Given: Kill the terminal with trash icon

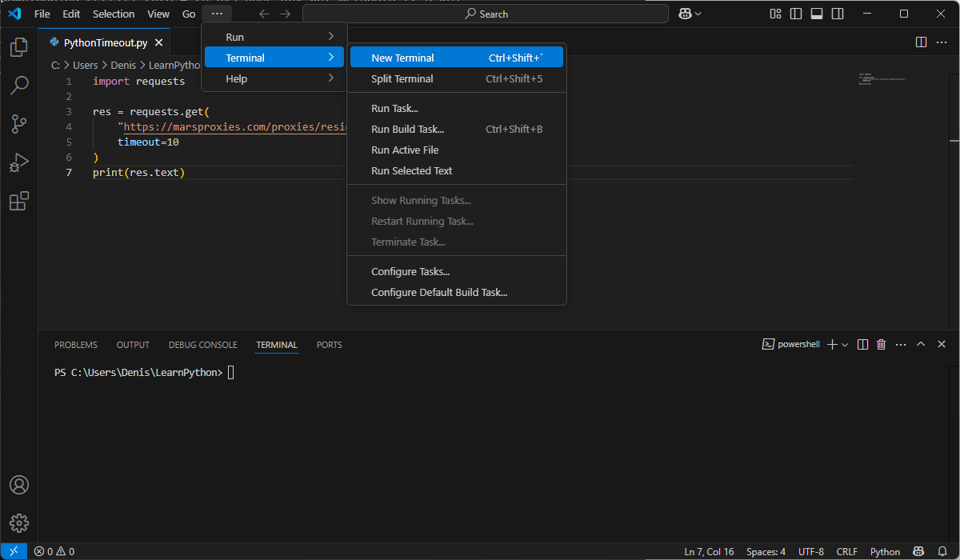Looking at the screenshot, I should [882, 344].
